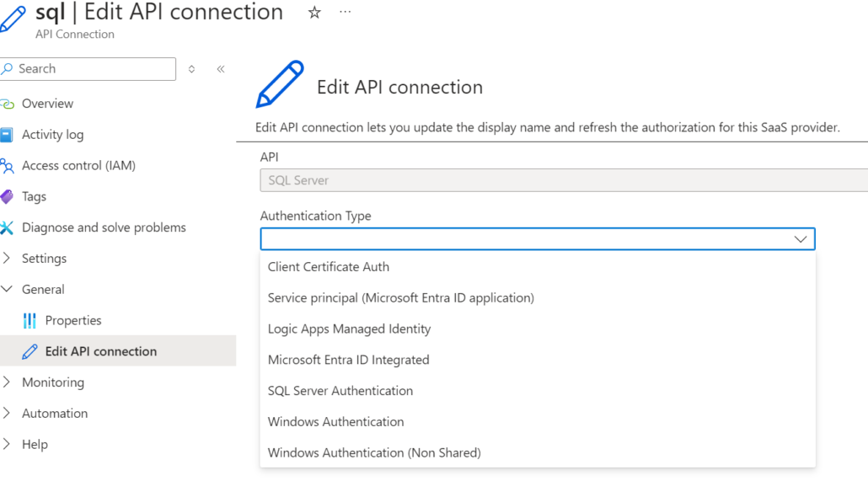Image resolution: width=868 pixels, height=481 pixels.
Task: Click the Access control people icon
Action: pyautogui.click(x=7, y=165)
